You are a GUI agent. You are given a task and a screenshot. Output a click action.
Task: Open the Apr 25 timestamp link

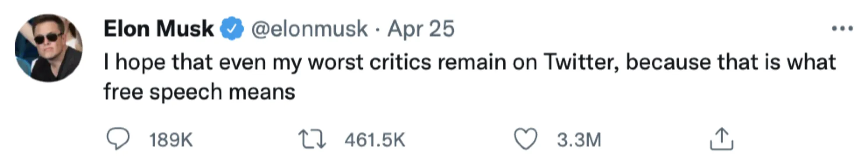[421, 29]
